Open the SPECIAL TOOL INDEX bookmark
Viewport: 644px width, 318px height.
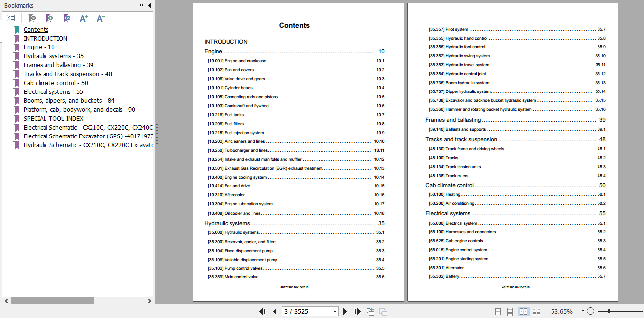53,119
